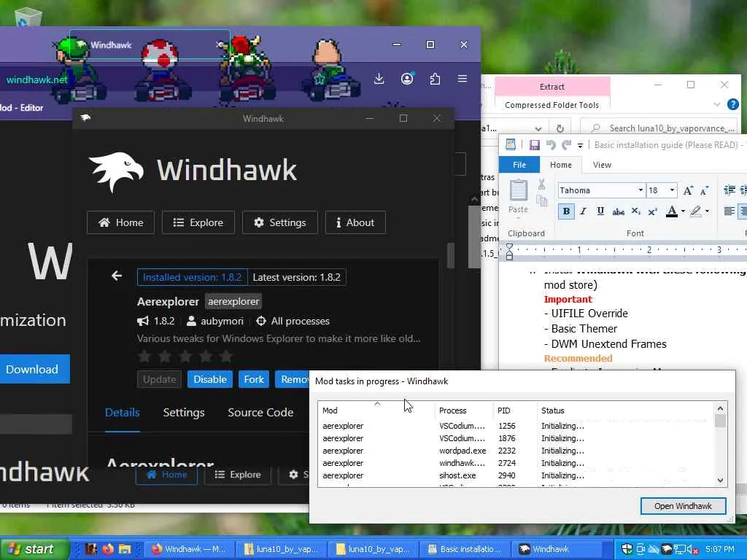Toggle Underline formatting in WordPad
Viewport: 747px width, 560px height.
(600, 211)
